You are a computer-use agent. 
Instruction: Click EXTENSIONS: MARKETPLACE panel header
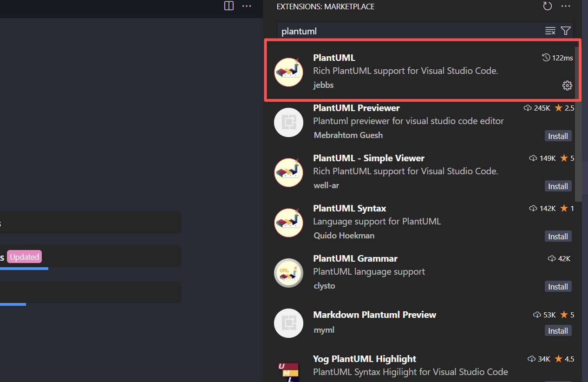tap(326, 7)
